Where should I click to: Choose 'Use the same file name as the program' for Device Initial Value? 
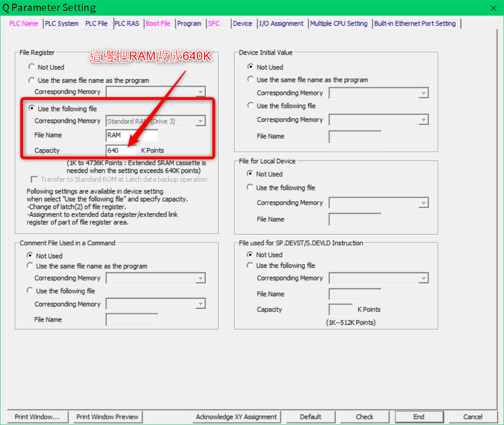(251, 80)
